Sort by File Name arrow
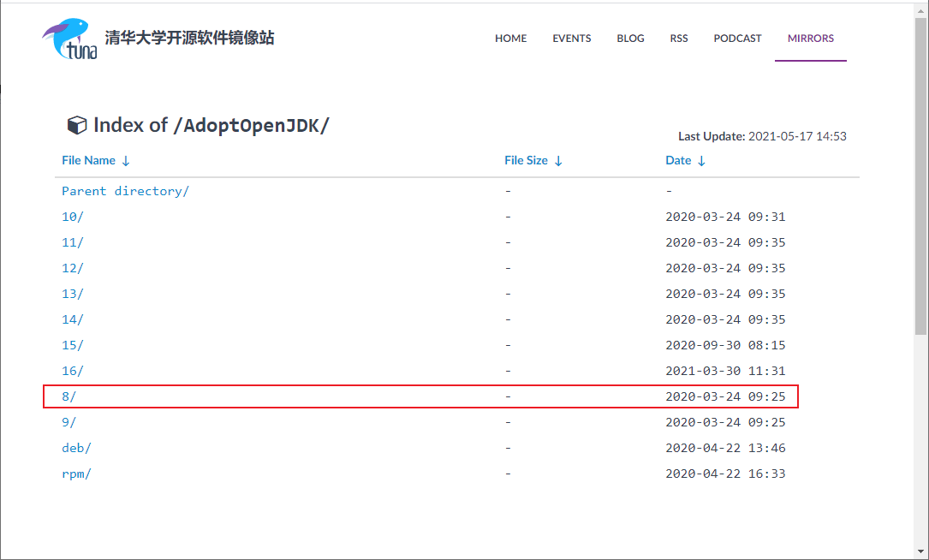 coord(126,161)
